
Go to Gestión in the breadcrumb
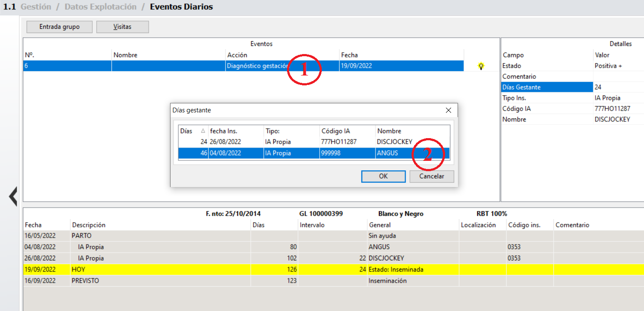[36, 7]
